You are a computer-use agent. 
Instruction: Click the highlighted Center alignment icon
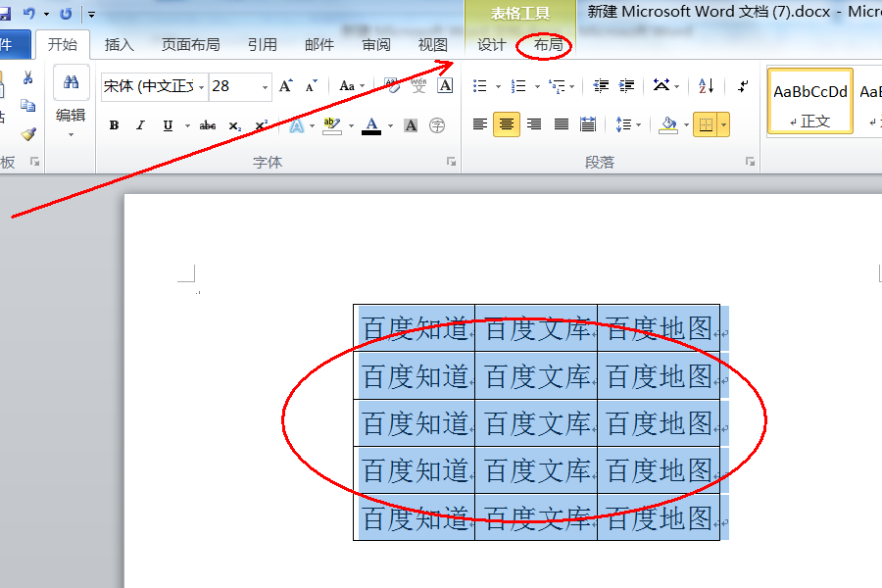point(507,124)
